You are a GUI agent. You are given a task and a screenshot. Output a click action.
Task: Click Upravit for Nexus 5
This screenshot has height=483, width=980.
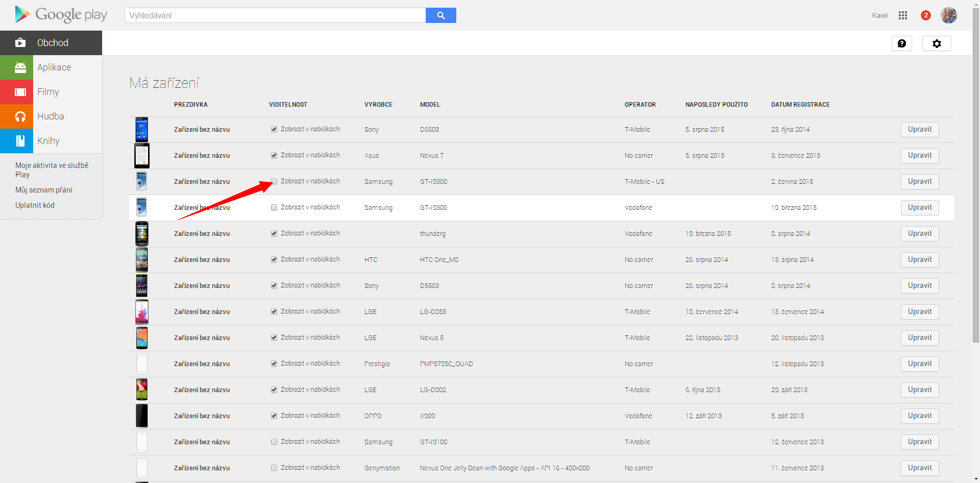(920, 338)
